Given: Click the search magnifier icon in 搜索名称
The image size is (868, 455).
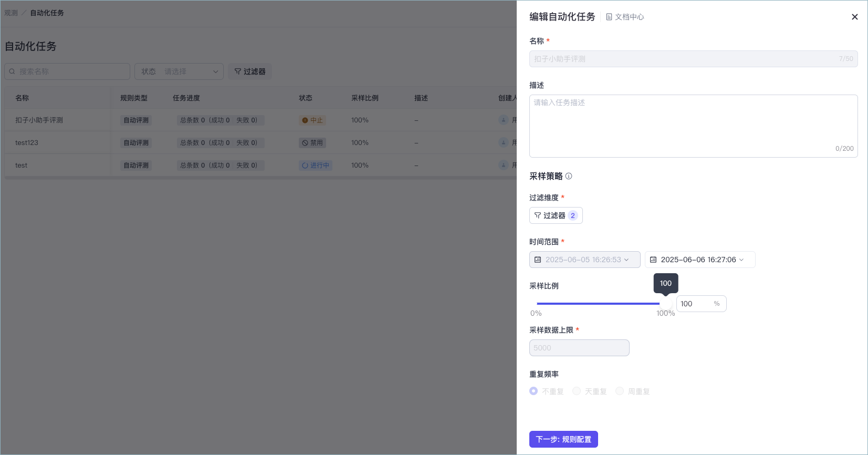Looking at the screenshot, I should (12, 71).
